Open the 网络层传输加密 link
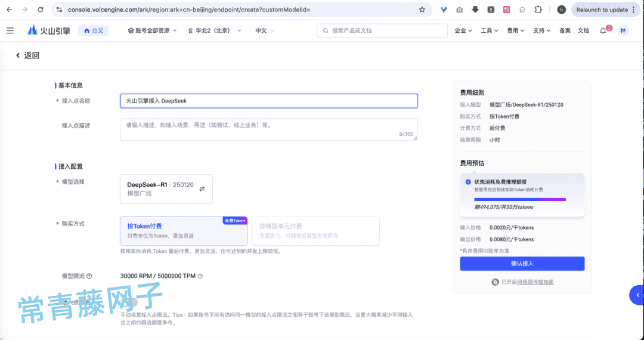The image size is (644, 340). coord(535,282)
